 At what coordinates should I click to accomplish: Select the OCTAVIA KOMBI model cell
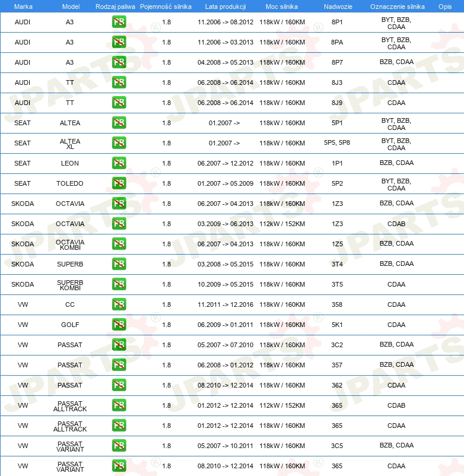click(70, 245)
